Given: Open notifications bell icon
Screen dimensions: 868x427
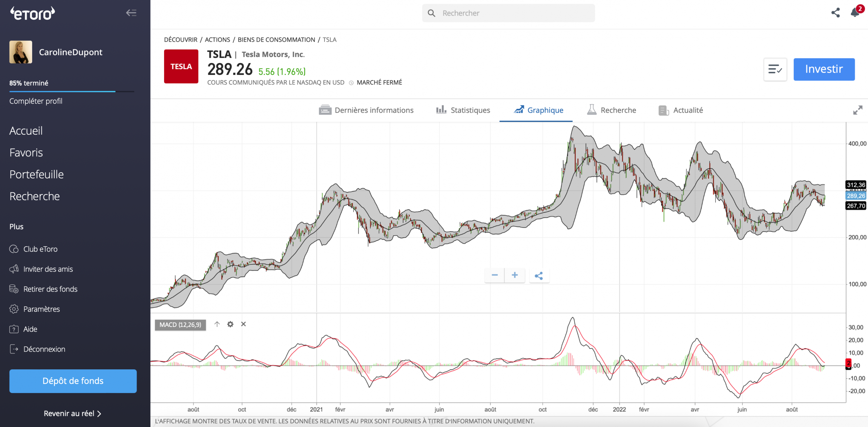Looking at the screenshot, I should [x=855, y=12].
